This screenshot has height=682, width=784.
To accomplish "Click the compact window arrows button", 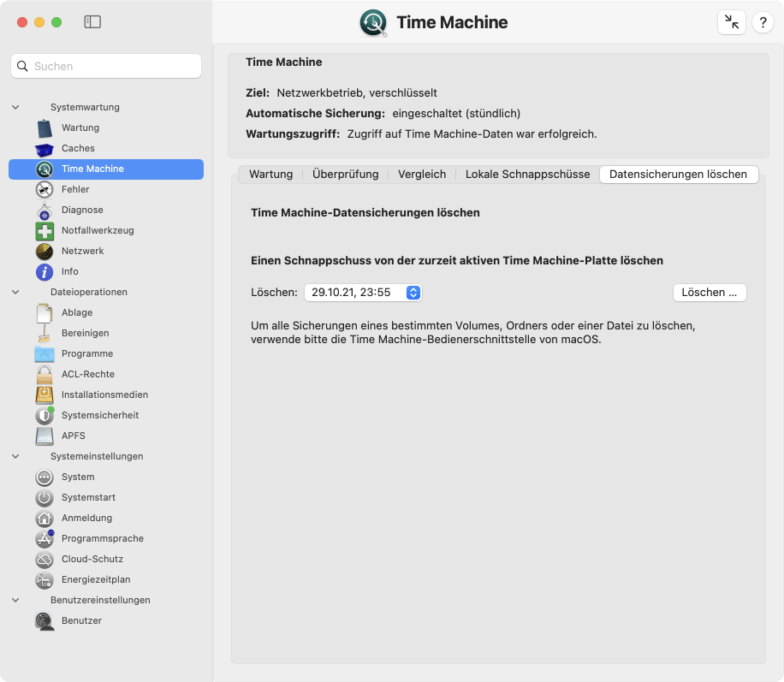I will [732, 22].
